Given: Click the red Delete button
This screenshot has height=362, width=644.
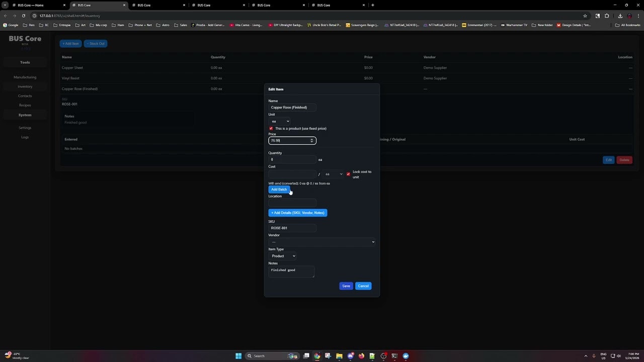Looking at the screenshot, I should (x=624, y=160).
